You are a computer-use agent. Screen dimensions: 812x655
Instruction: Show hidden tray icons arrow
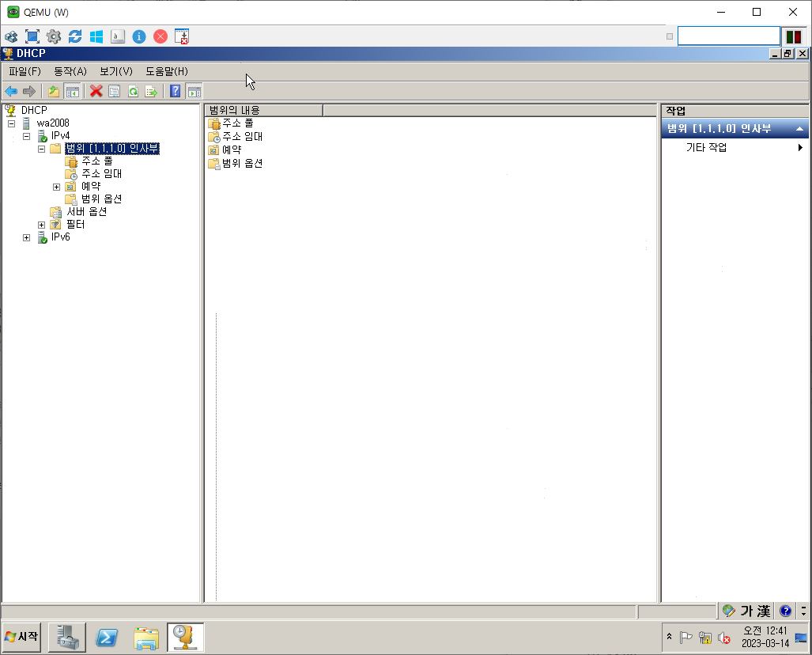point(669,636)
